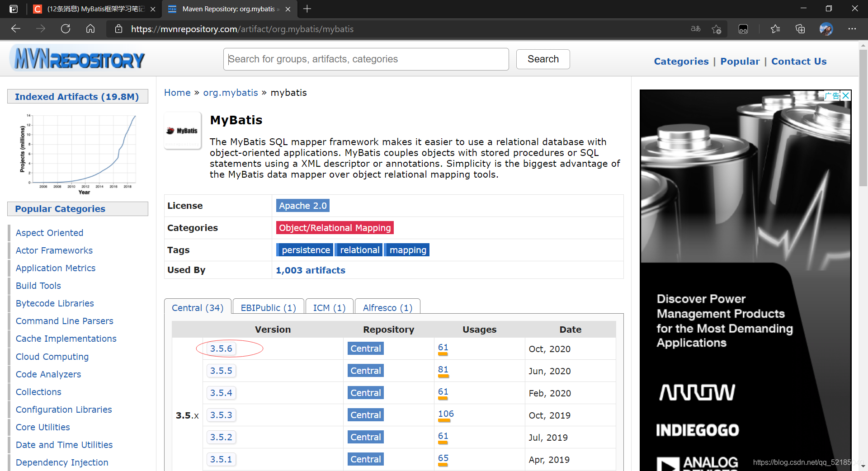The height and width of the screenshot is (471, 868).
Task: Open version 3.5.2
Action: point(221,437)
